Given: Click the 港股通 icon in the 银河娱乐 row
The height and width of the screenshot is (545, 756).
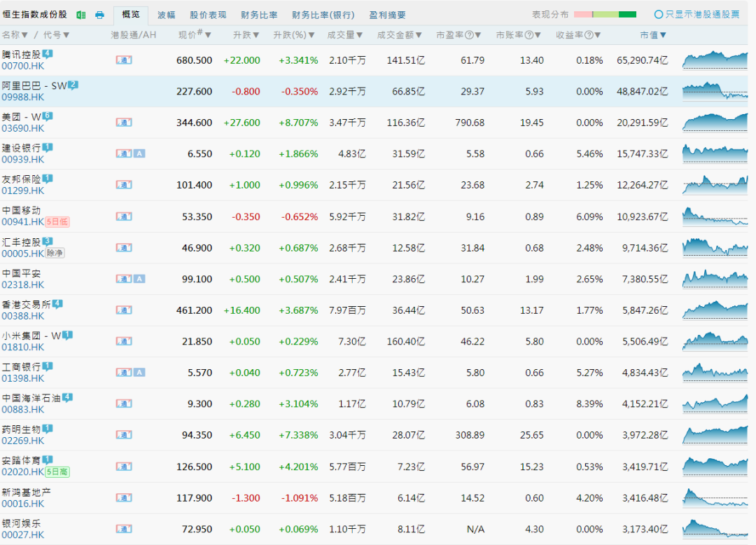Looking at the screenshot, I should tap(124, 529).
